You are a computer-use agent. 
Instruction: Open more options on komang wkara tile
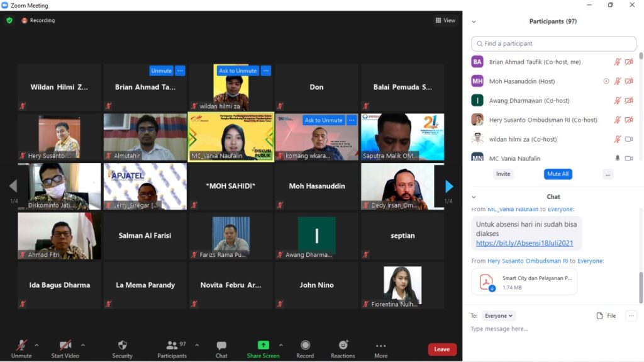(x=352, y=120)
